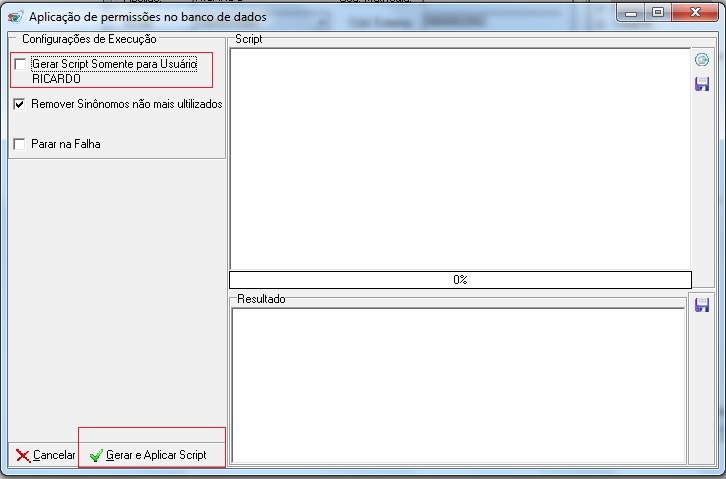Click the 0% progress bar
The width and height of the screenshot is (726, 479).
coord(460,280)
